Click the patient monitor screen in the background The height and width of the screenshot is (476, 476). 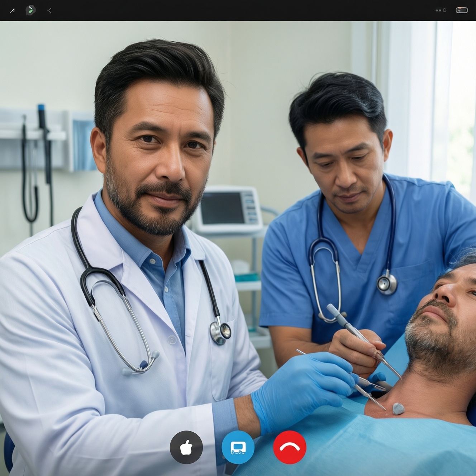click(223, 208)
